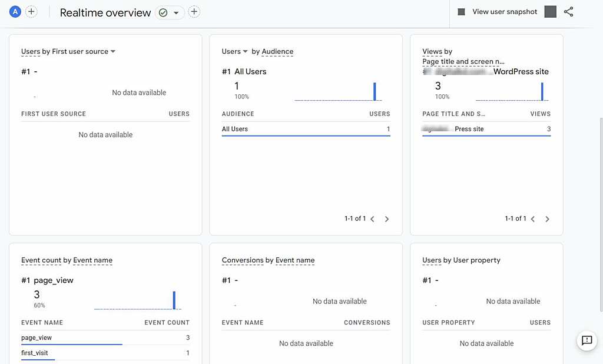Screen dimensions: 603x364
Task: Open the share report icon
Action: pyautogui.click(x=569, y=12)
